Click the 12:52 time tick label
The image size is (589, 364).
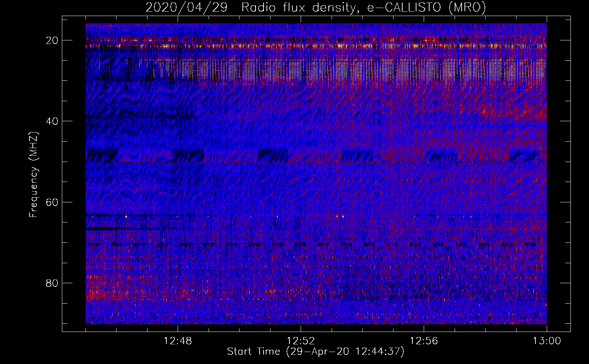click(x=301, y=341)
